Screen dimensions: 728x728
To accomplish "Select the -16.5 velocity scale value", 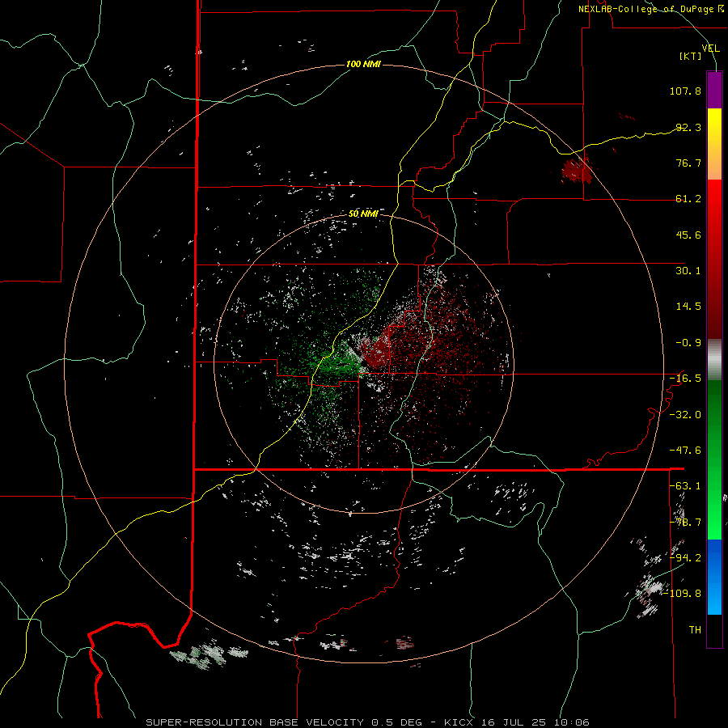I will (x=685, y=379).
